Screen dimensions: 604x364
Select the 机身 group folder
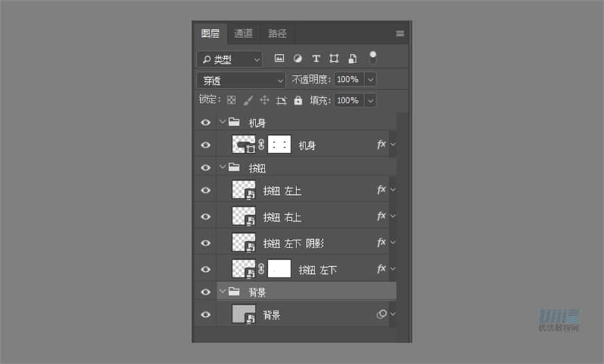coord(234,122)
